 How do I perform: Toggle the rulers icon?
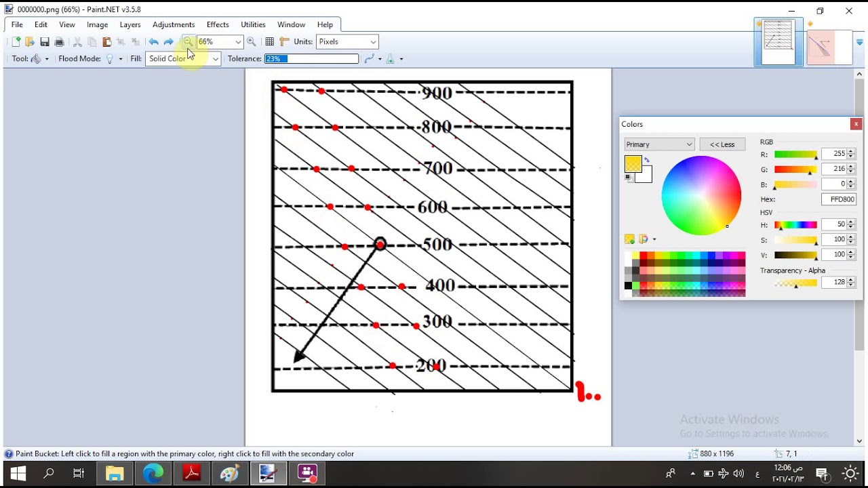pos(284,42)
